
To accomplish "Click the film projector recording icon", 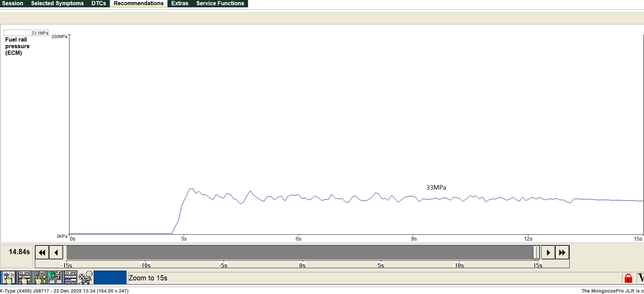I will [85, 278].
